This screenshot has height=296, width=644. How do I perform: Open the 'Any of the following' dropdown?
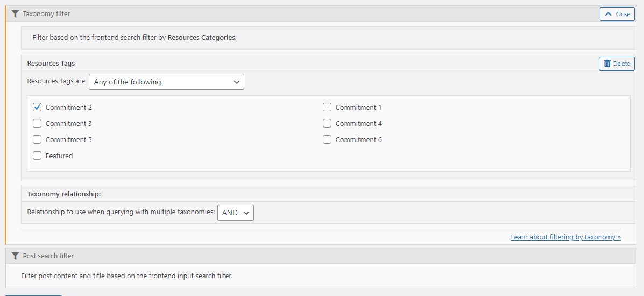[166, 82]
